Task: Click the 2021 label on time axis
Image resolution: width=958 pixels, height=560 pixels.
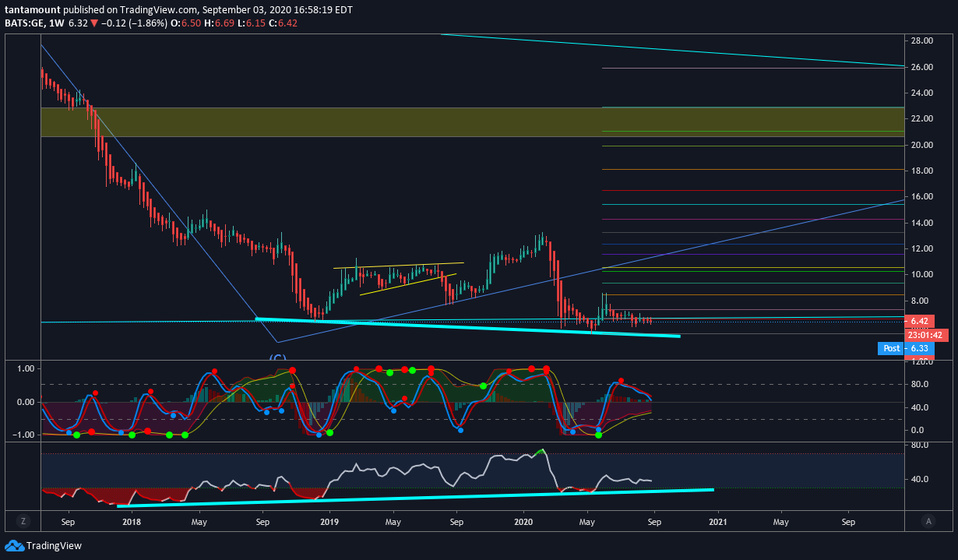Action: (x=717, y=521)
